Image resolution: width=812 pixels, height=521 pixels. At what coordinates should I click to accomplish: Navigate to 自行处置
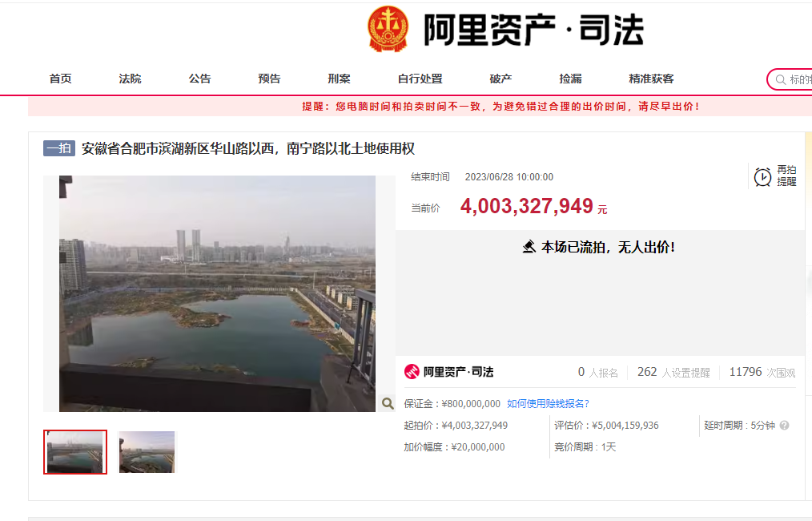point(420,79)
